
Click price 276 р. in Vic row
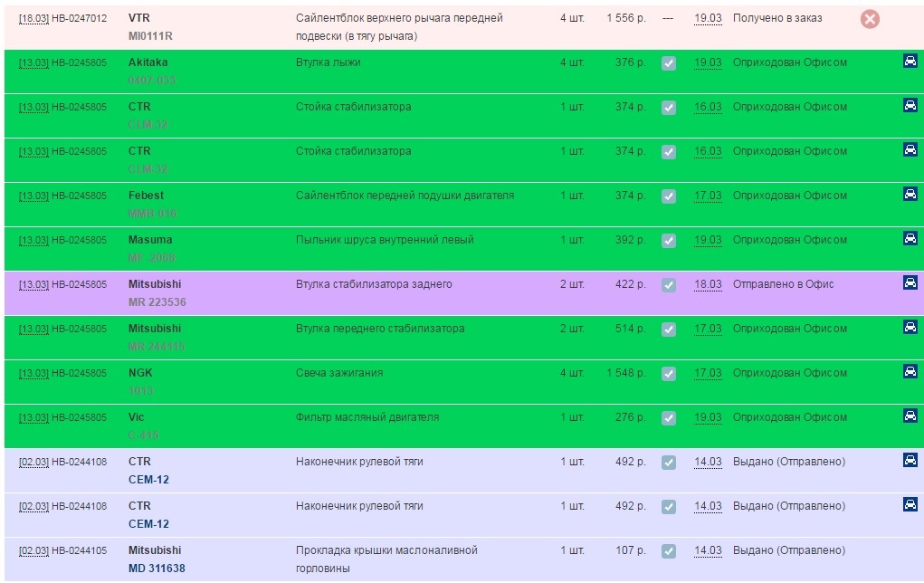[x=631, y=417]
